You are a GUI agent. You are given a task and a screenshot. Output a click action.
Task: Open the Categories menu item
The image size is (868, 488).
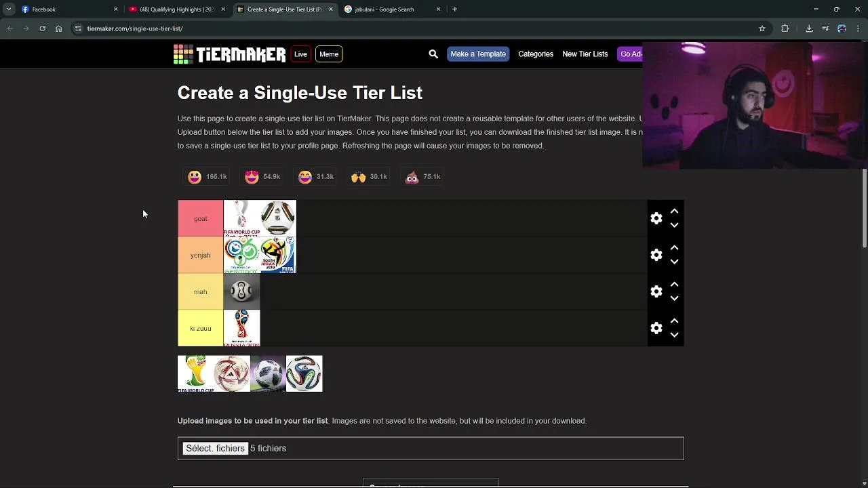pyautogui.click(x=536, y=54)
